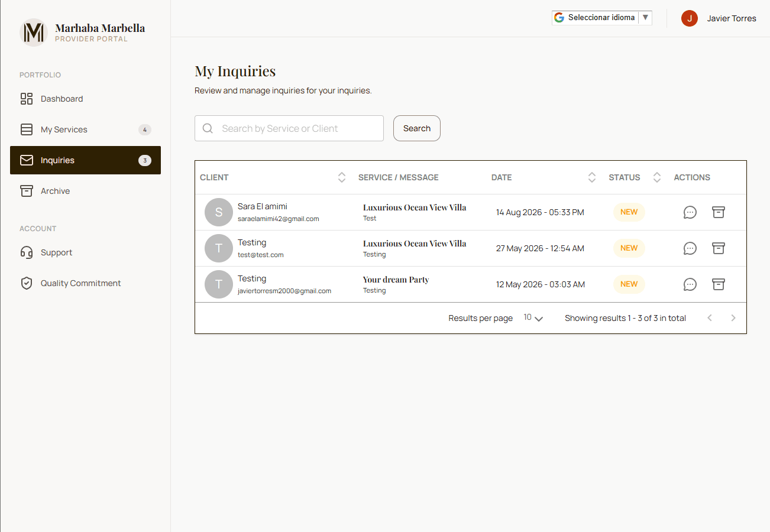
Task: Open My Services in the sidebar
Action: [x=85, y=129]
